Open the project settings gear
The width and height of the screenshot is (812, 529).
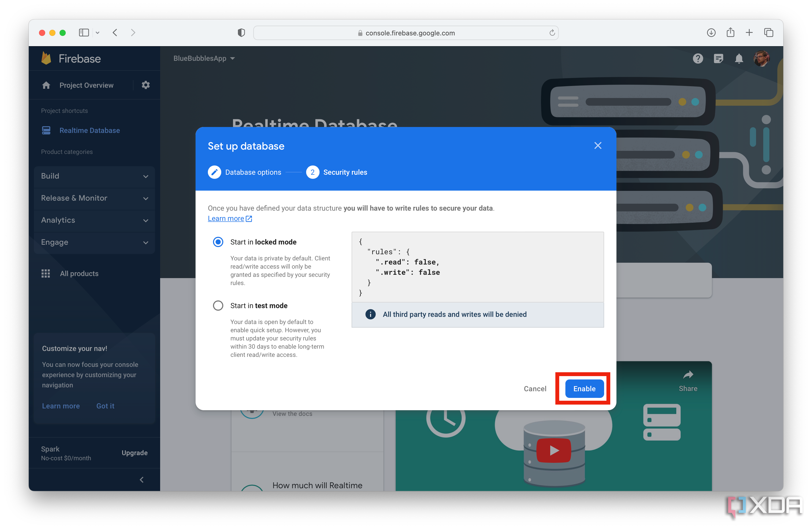tap(145, 85)
